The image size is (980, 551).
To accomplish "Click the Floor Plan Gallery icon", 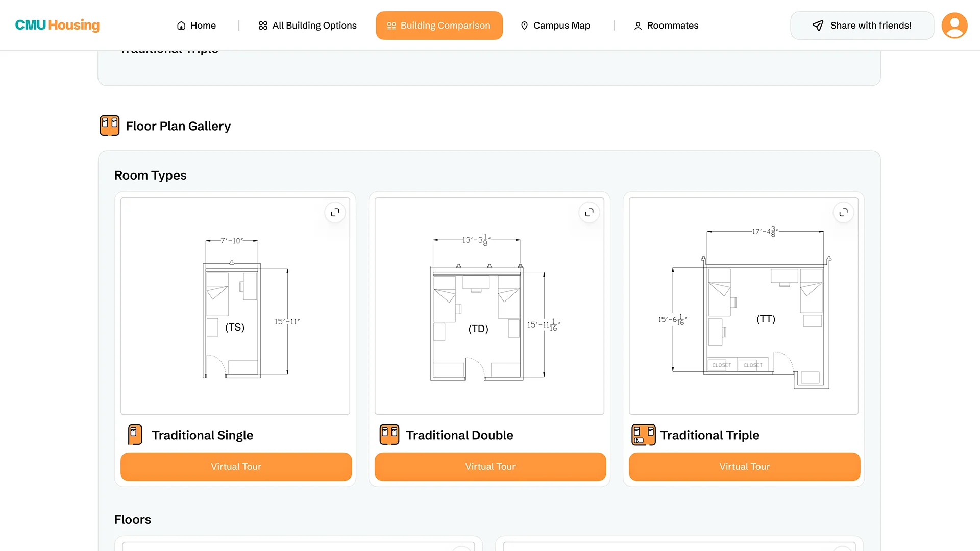I will point(109,126).
